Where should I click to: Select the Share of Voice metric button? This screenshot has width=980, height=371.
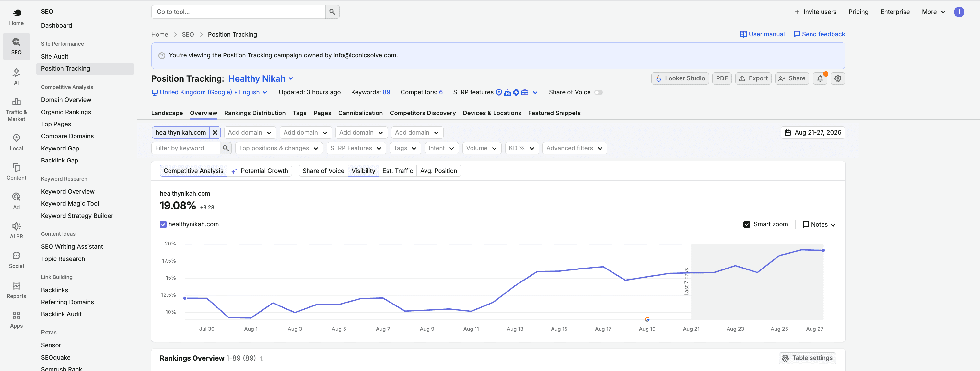click(x=323, y=171)
